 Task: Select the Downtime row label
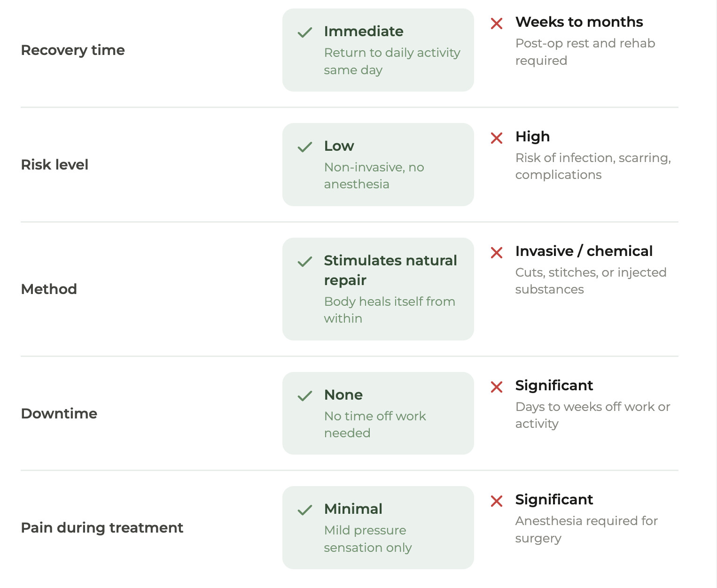(x=59, y=413)
